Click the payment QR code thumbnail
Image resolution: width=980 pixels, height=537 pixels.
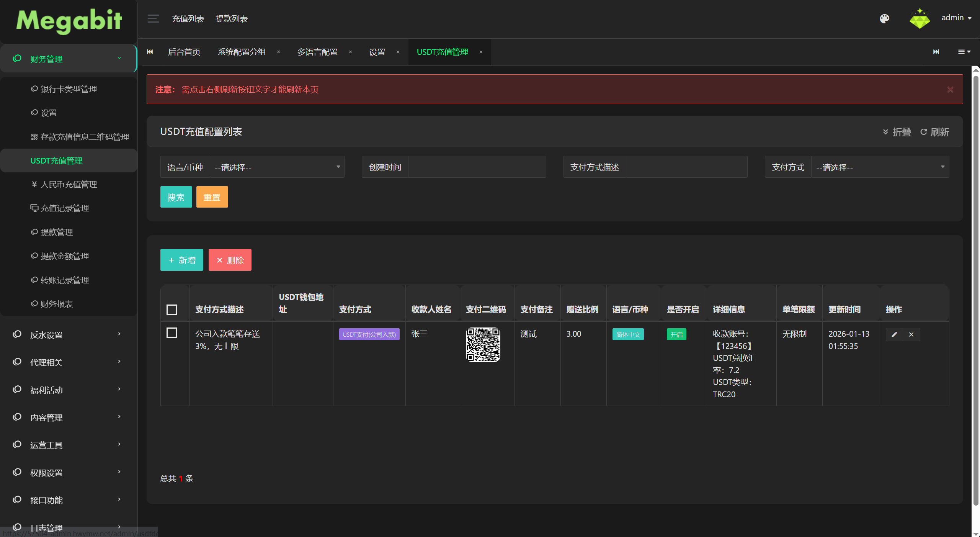(483, 344)
